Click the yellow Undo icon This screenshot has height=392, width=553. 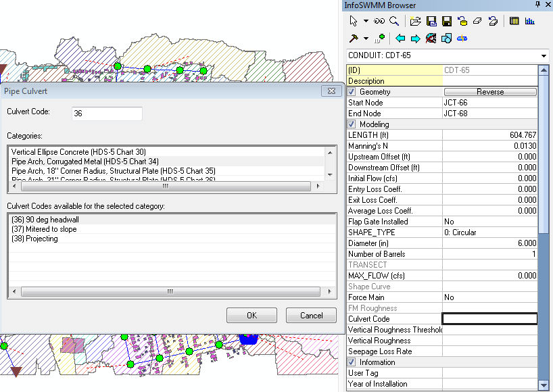pos(461,20)
